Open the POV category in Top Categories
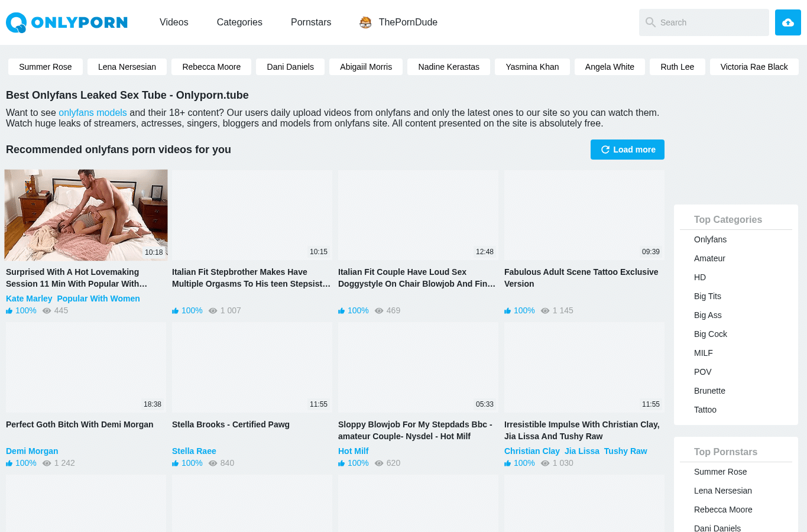Screen dimensions: 807x532 pyautogui.click(x=703, y=372)
